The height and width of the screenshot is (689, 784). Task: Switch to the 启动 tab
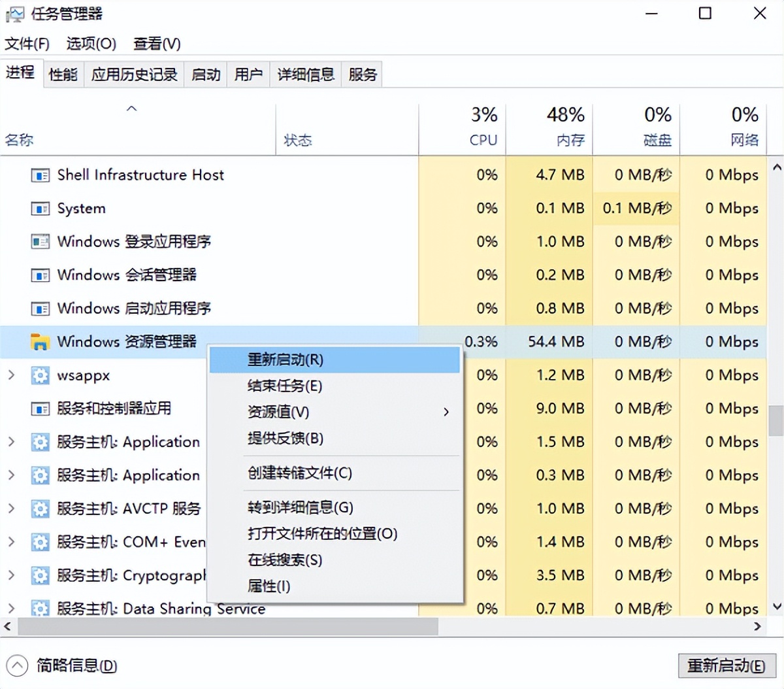tap(206, 75)
